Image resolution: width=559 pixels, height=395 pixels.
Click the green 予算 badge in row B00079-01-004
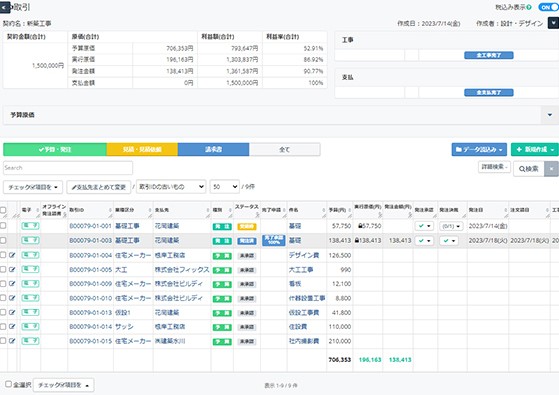(222, 256)
